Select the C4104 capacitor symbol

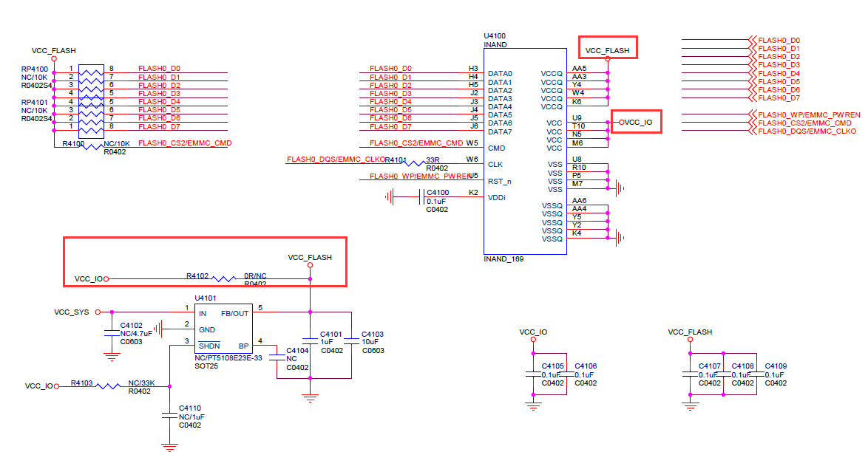click(277, 358)
